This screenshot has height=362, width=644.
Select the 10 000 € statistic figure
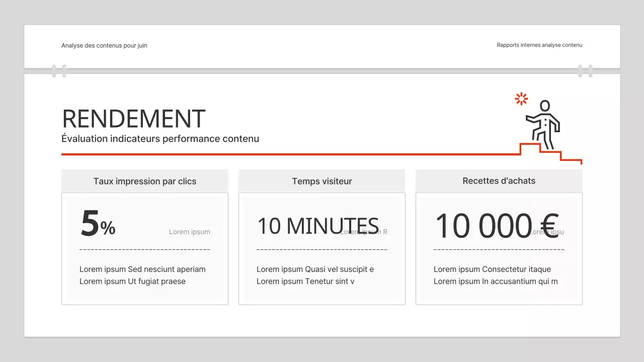point(499,225)
